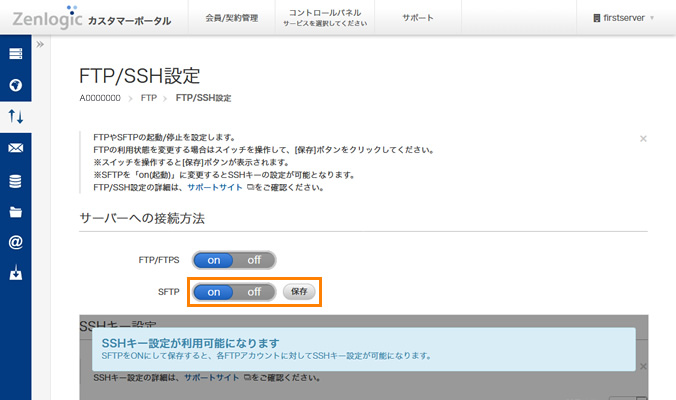Go to the account breadcrumb link
The image size is (676, 400).
pos(100,98)
